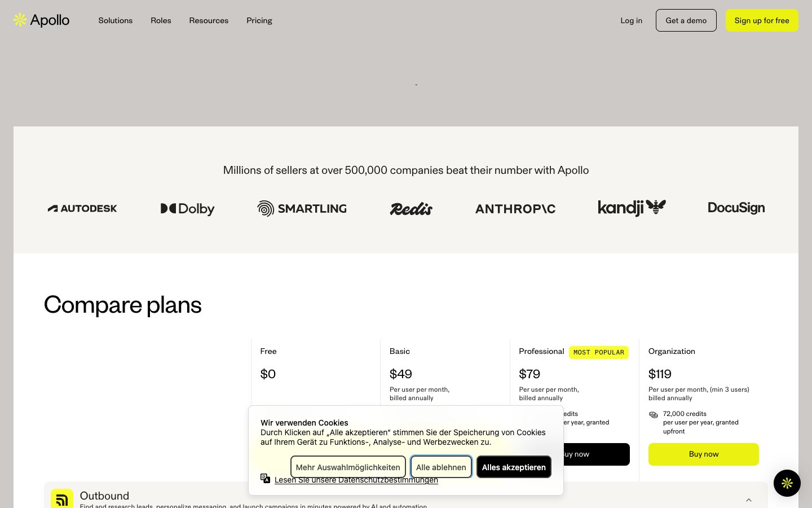Collapse the Outbound section chevron

748,500
